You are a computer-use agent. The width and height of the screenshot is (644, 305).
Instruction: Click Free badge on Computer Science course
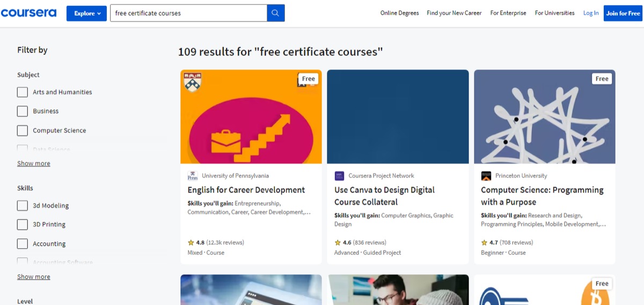[602, 79]
